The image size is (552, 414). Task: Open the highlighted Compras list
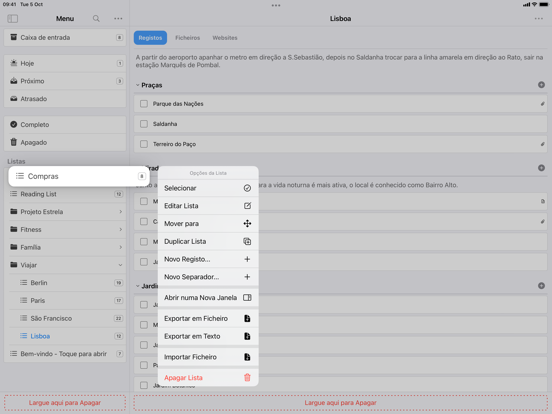[79, 176]
